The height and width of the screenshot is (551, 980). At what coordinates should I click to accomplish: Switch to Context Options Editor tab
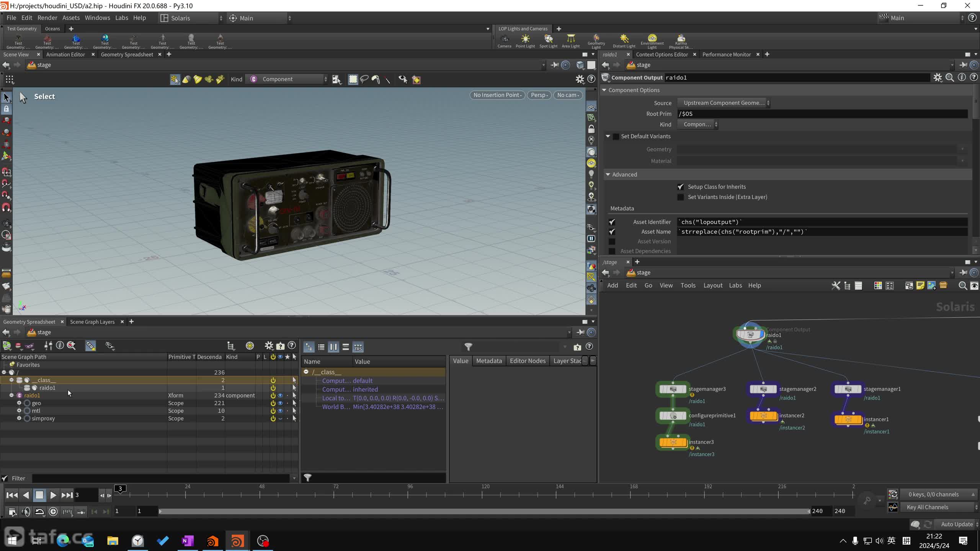pos(661,54)
